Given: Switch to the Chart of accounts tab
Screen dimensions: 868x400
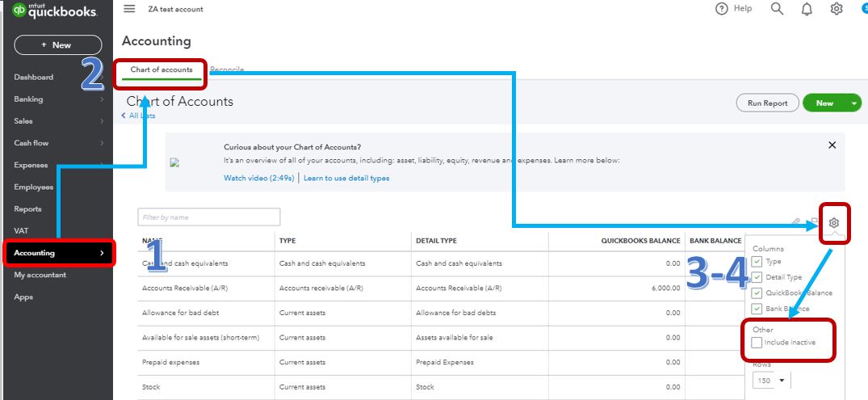Looking at the screenshot, I should click(x=161, y=70).
